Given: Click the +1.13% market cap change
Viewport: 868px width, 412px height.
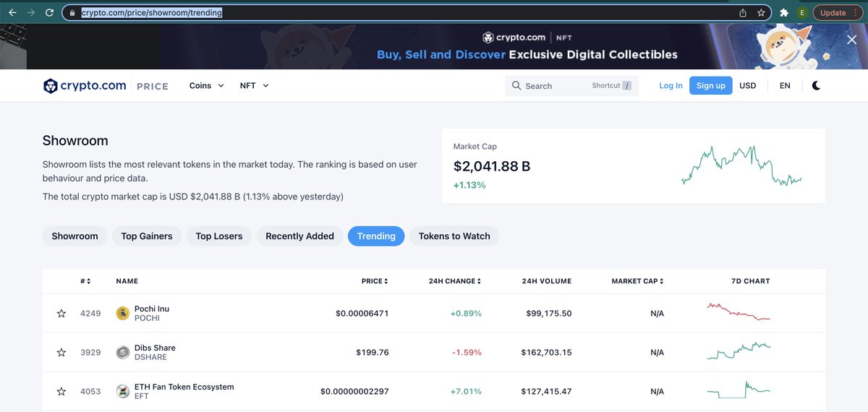Looking at the screenshot, I should click(x=469, y=185).
